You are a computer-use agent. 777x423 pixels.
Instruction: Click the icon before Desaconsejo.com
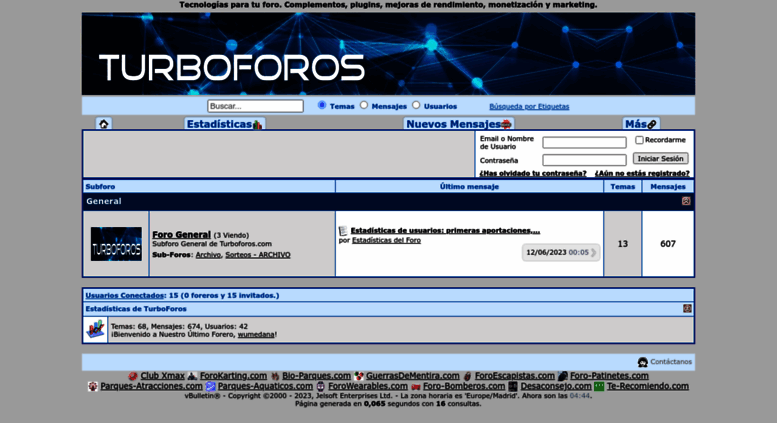pyautogui.click(x=513, y=386)
